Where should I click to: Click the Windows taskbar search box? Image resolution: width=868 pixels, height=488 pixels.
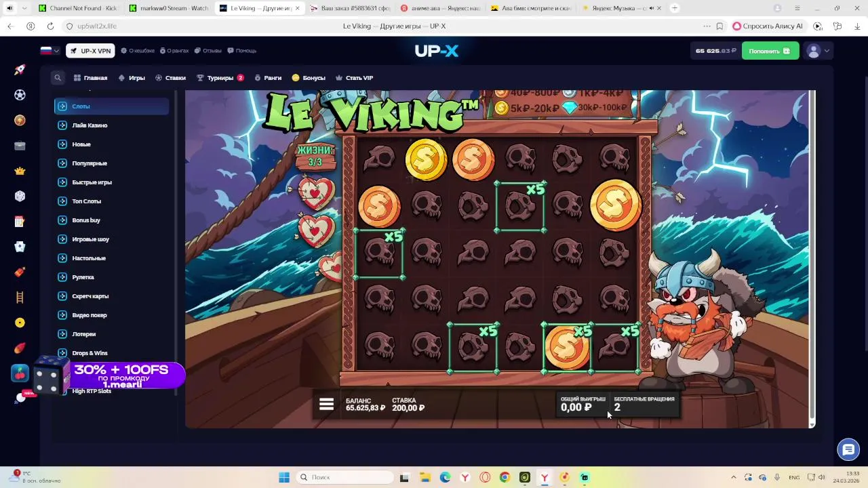344,477
